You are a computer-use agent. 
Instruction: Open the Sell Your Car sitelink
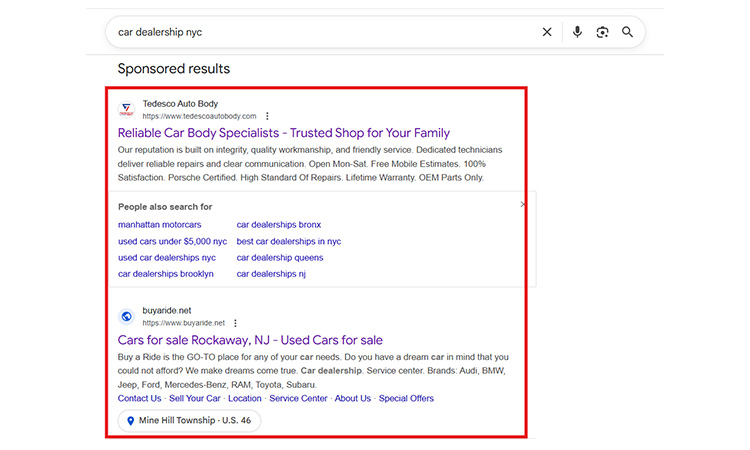pos(195,398)
